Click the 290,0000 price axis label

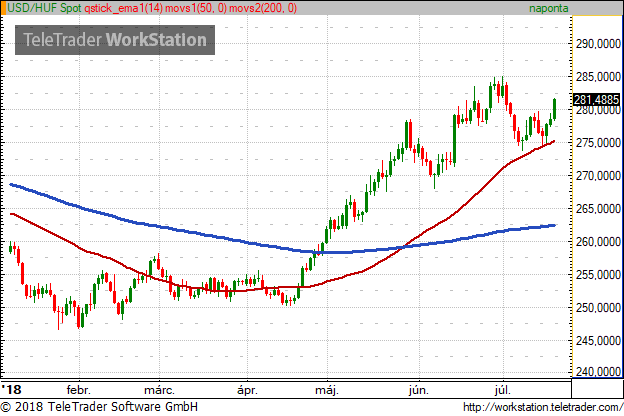[x=598, y=44]
